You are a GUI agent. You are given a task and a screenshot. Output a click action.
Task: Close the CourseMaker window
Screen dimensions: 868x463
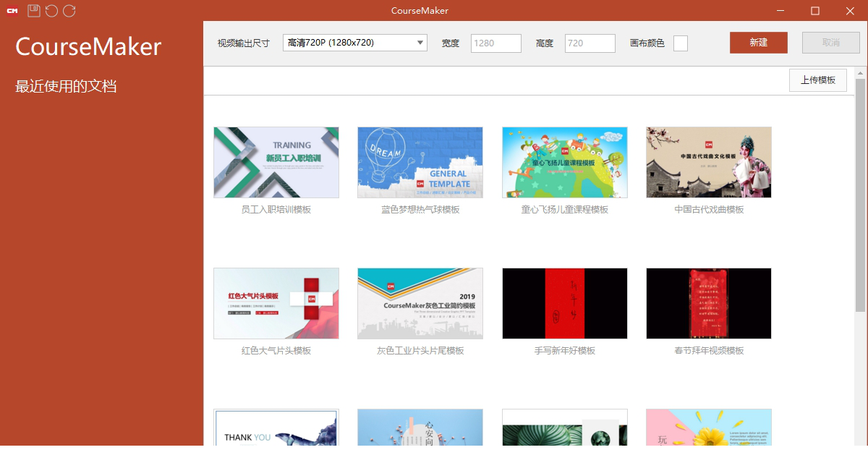(x=850, y=10)
